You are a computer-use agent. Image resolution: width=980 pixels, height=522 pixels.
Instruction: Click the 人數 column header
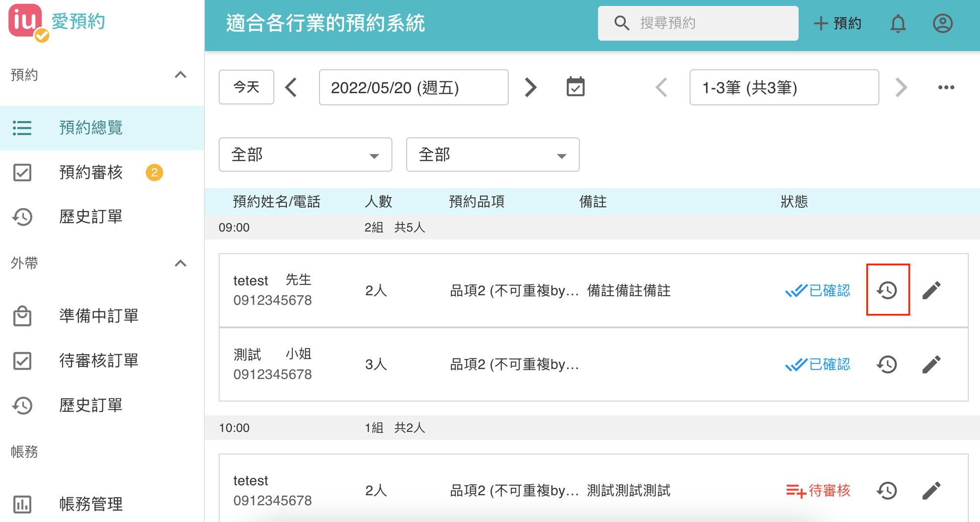click(x=378, y=202)
